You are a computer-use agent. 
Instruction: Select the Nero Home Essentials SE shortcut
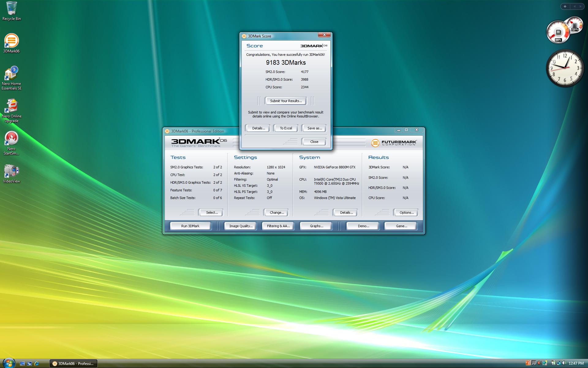[11, 78]
